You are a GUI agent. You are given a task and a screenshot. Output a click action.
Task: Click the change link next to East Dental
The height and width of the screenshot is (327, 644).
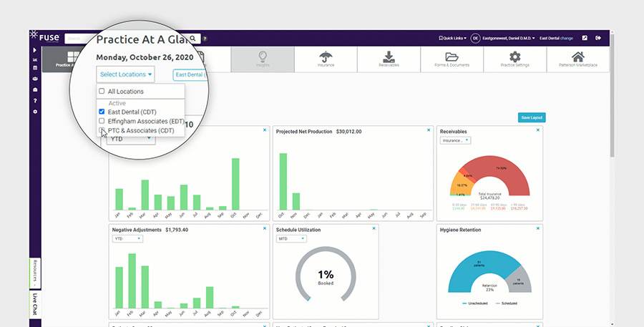(x=567, y=38)
